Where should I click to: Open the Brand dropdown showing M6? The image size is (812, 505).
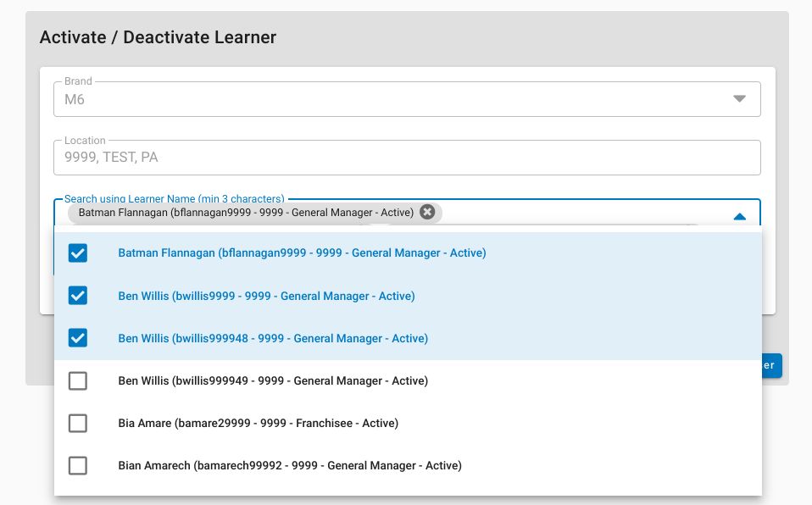click(407, 98)
